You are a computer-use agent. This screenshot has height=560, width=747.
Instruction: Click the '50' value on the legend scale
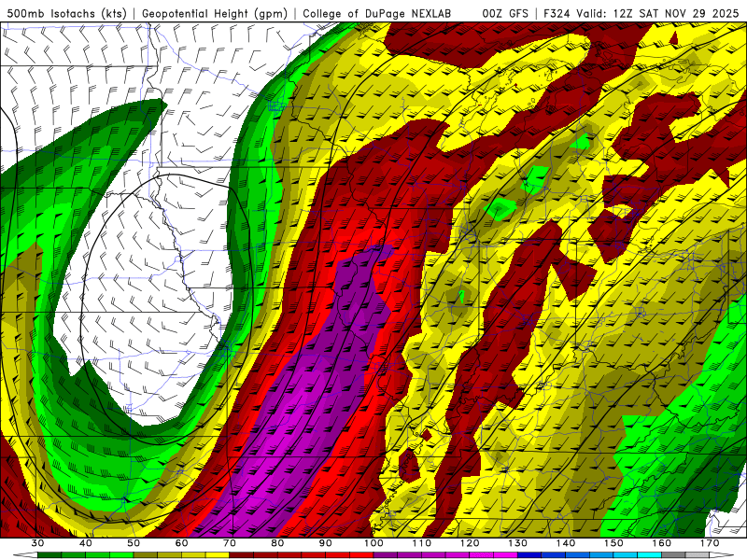(x=134, y=543)
